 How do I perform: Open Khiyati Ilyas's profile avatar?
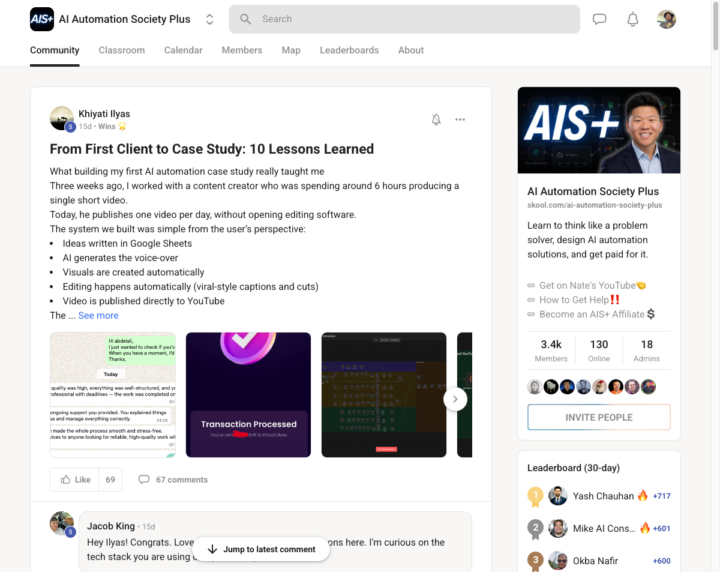coord(62,118)
